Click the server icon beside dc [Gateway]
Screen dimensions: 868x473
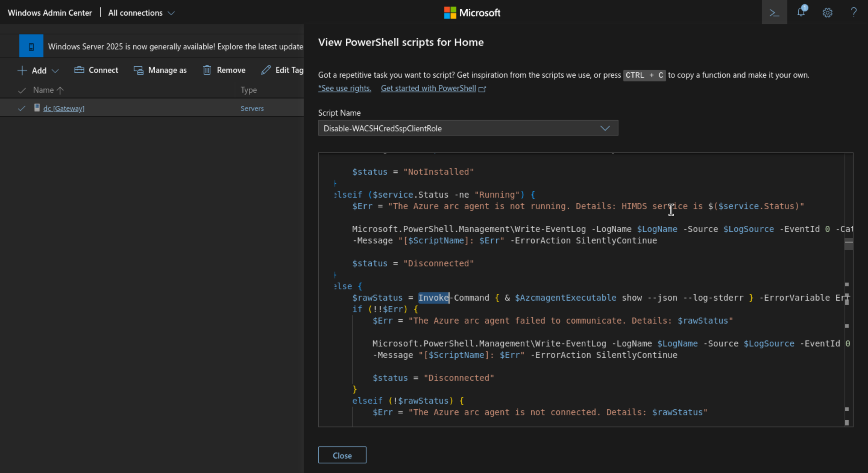coord(37,108)
